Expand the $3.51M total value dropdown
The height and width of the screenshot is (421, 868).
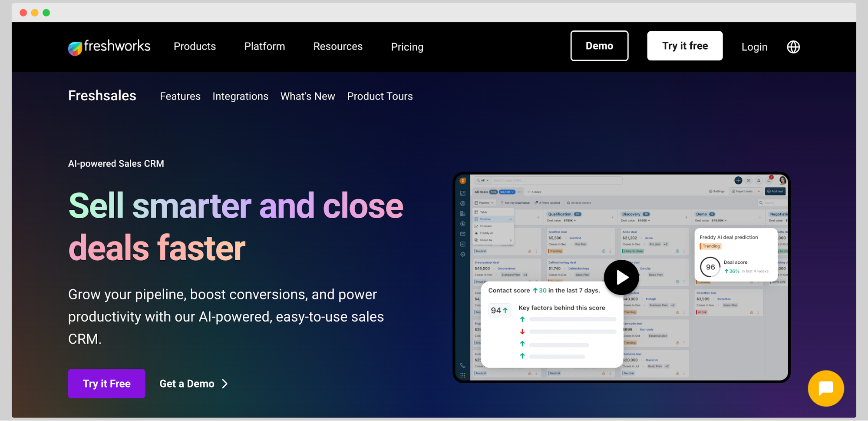[507, 192]
